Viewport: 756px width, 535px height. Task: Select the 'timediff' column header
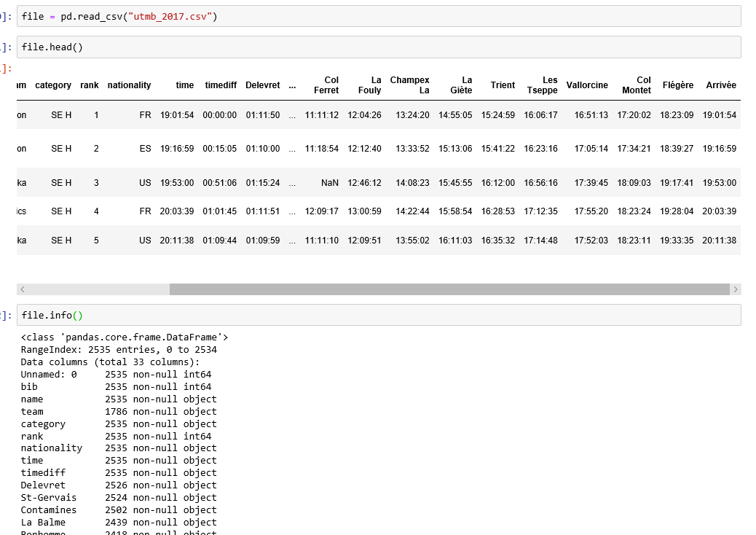221,85
